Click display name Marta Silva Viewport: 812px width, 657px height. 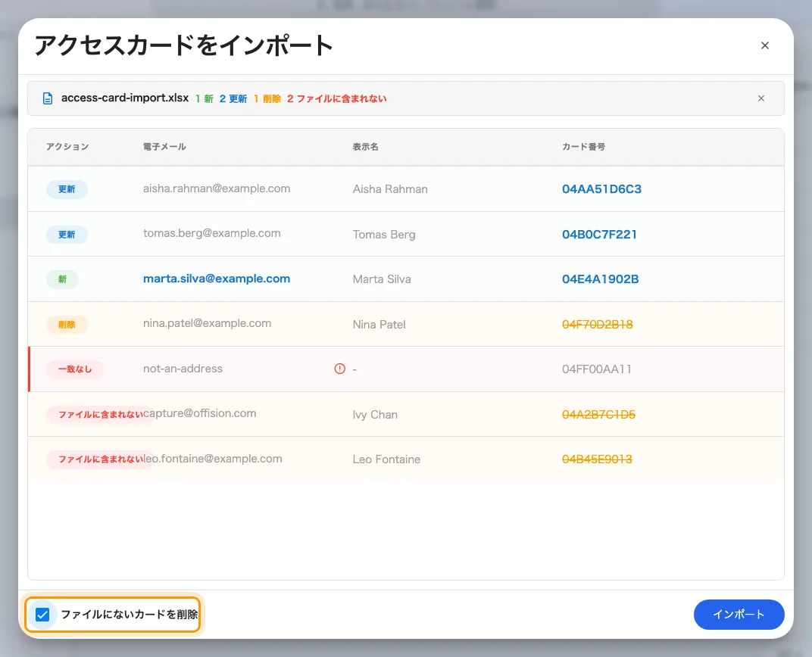tap(382, 279)
